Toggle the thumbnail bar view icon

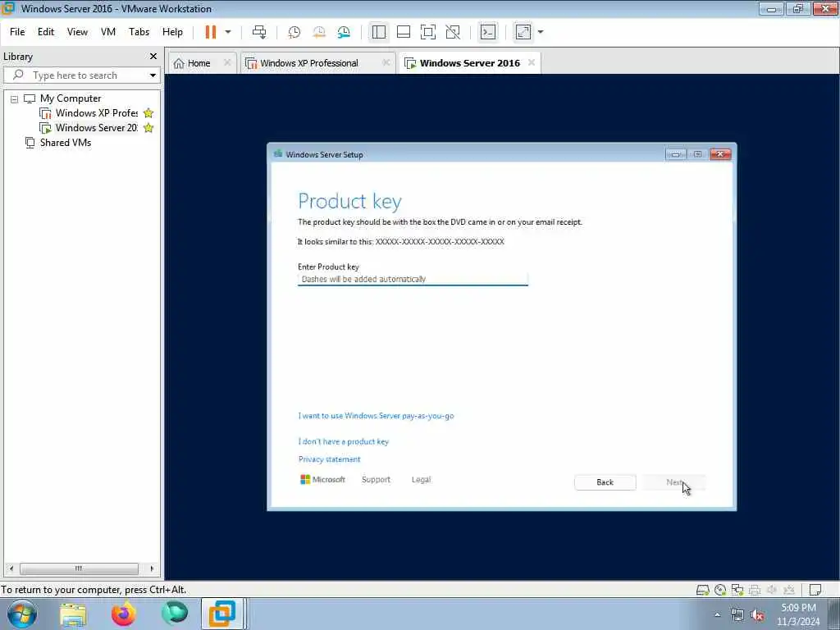pyautogui.click(x=404, y=32)
